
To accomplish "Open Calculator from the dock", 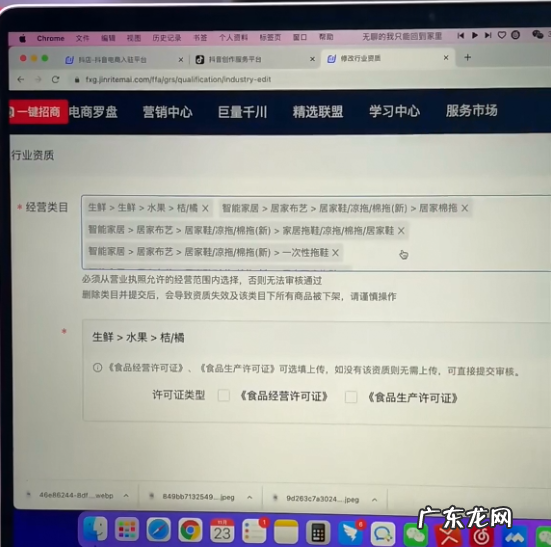I will pos(318,533).
